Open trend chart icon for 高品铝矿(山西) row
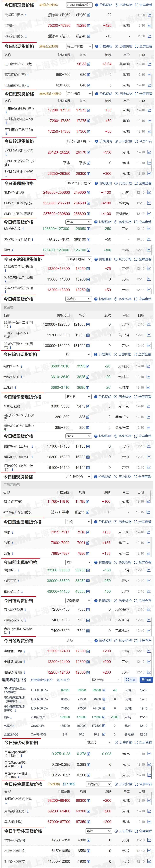 [x=149, y=75]
